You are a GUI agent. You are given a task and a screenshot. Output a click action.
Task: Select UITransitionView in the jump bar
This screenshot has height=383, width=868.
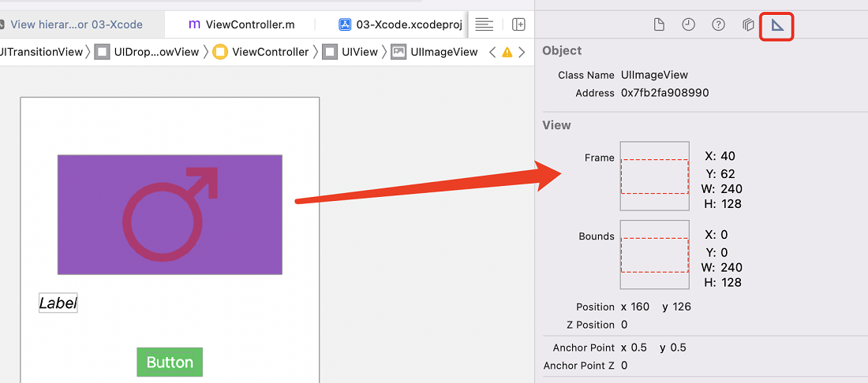[41, 52]
